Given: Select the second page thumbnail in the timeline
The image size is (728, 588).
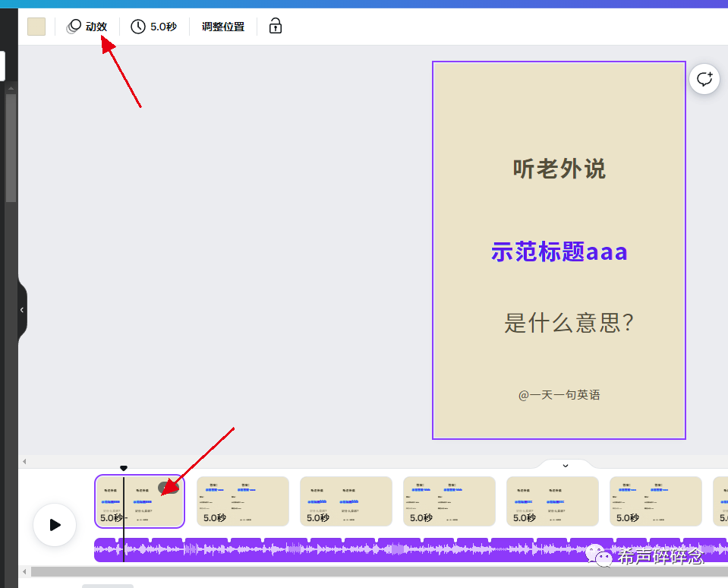Looking at the screenshot, I should point(242,501).
